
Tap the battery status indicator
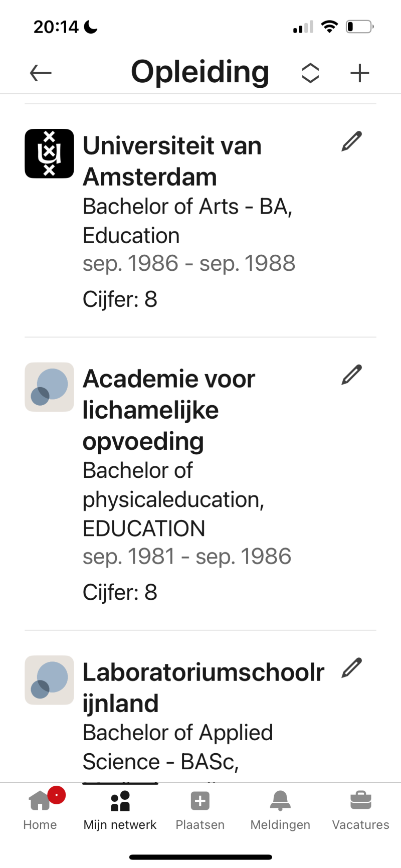[x=359, y=27]
